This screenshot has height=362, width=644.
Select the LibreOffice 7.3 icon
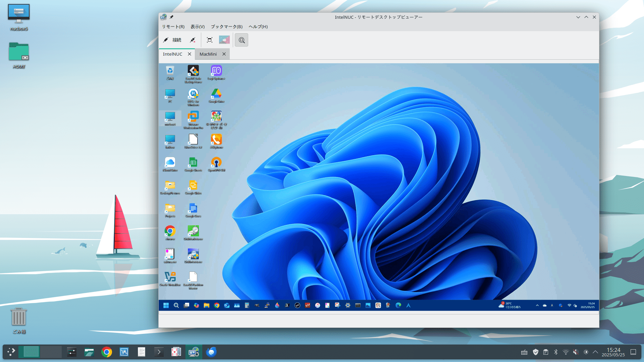pyautogui.click(x=193, y=141)
